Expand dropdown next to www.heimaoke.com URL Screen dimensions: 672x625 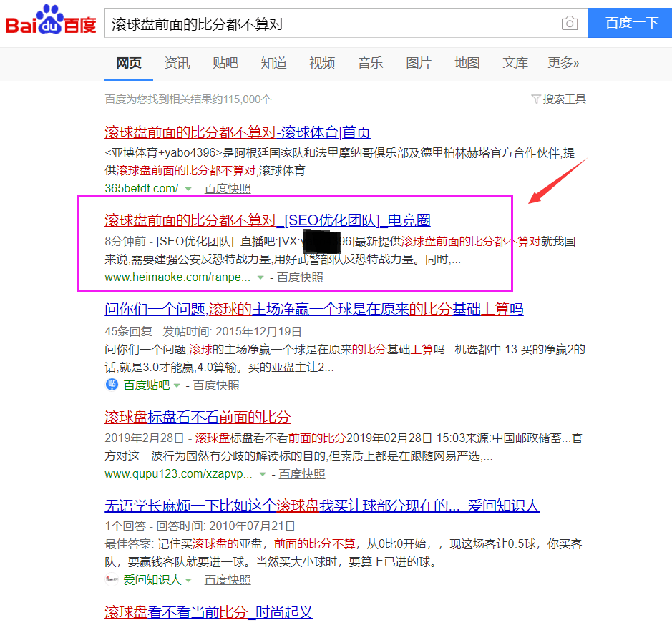[x=260, y=277]
